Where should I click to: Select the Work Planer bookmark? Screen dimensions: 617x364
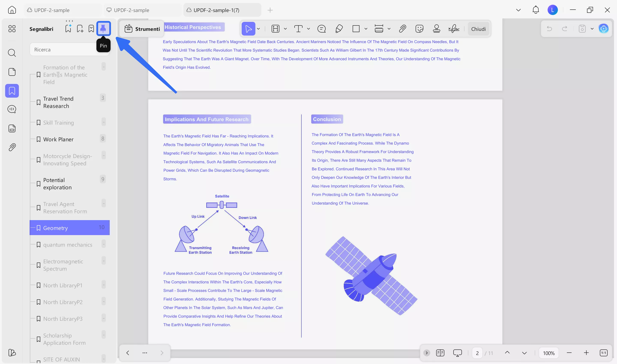58,139
